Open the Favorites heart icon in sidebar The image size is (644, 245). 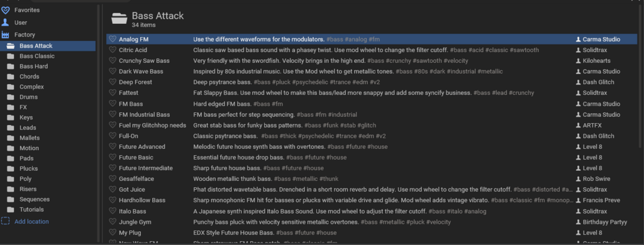coord(5,10)
